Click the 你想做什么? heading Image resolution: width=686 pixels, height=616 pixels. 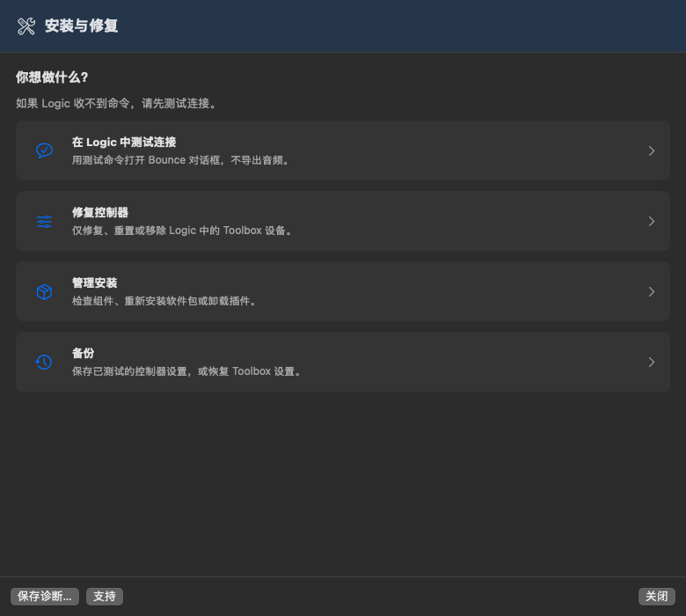(52, 77)
